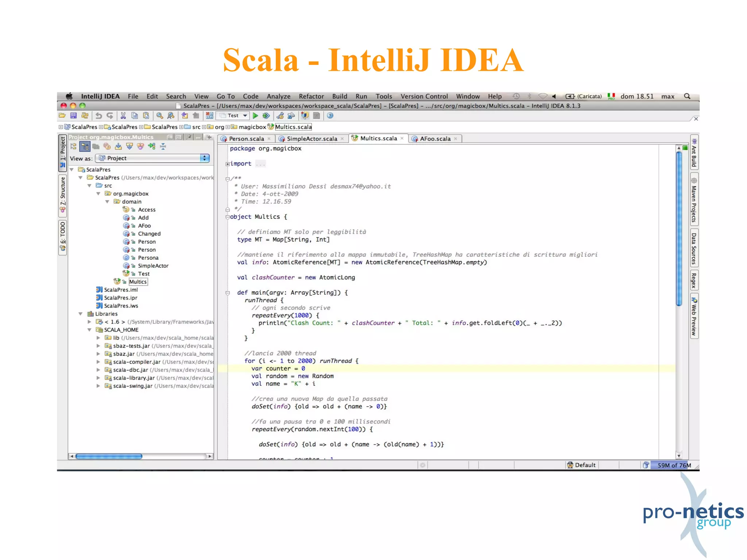Viewport: 747px width, 560px height.
Task: Click the Project tree horizontal scrollbar thumb
Action: 109,456
